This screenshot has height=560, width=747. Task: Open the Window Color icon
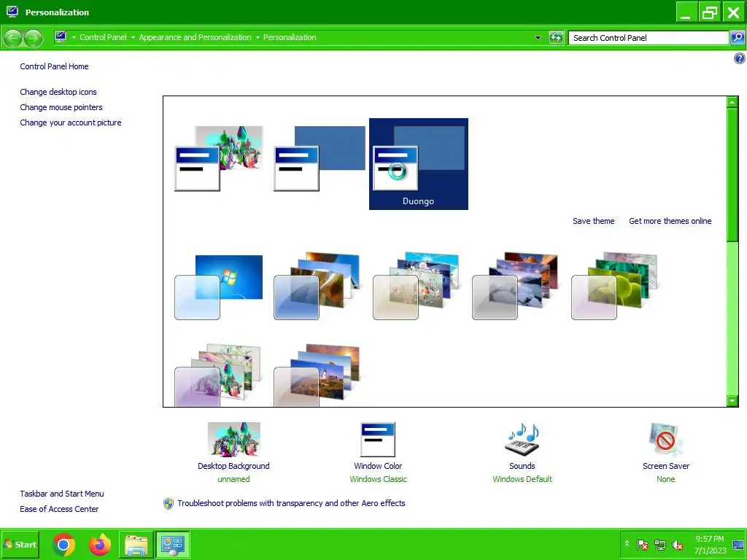(378, 440)
